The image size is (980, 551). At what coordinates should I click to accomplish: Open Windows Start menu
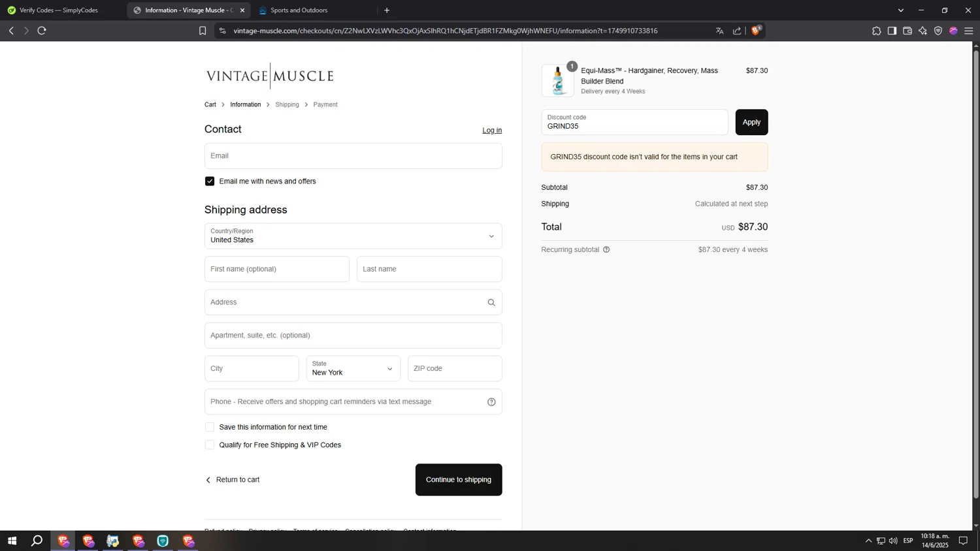click(x=12, y=541)
